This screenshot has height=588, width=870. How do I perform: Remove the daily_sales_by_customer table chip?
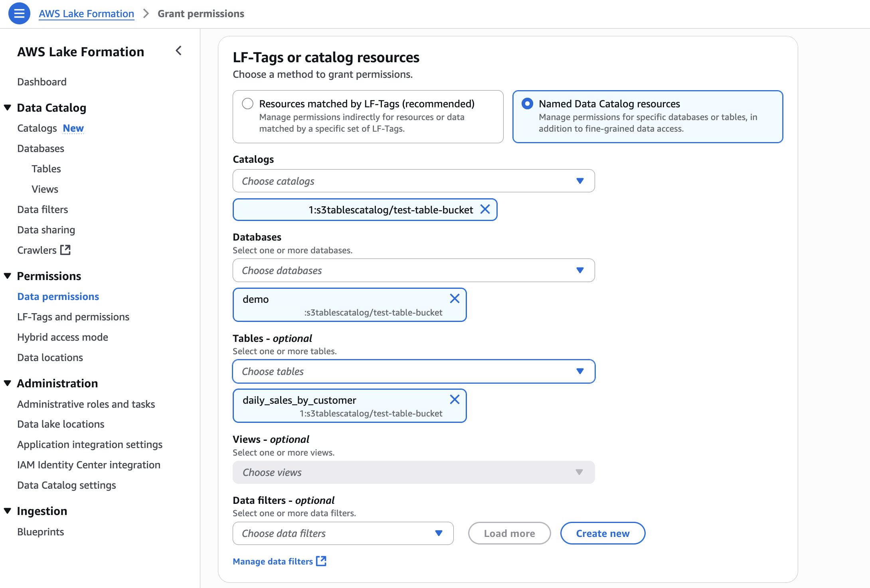455,399
